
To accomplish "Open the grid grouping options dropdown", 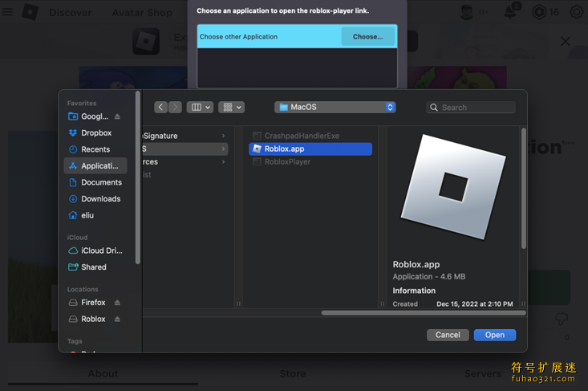I will coord(231,108).
